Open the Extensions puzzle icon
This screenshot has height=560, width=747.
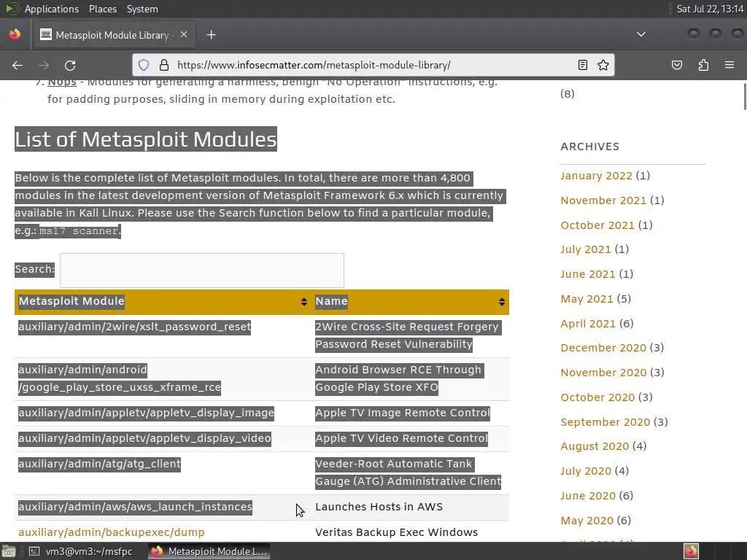tap(703, 65)
